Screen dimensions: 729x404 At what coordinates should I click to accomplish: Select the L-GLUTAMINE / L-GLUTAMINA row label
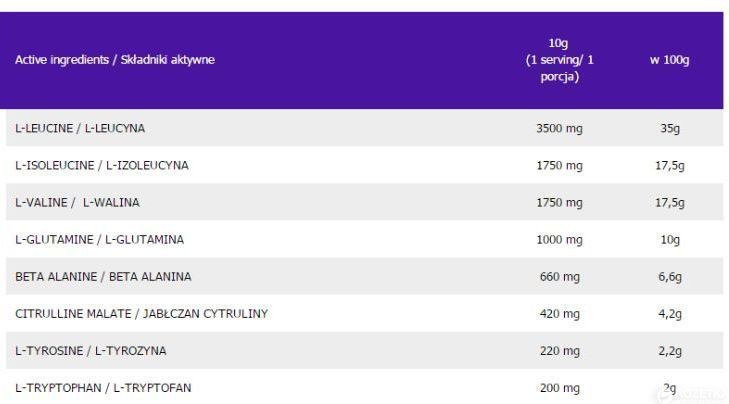pyautogui.click(x=99, y=240)
